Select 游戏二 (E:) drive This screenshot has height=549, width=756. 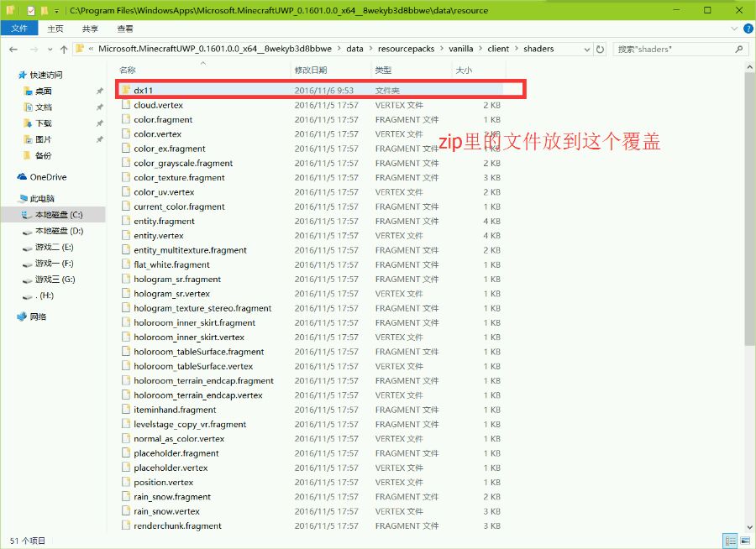(48, 248)
